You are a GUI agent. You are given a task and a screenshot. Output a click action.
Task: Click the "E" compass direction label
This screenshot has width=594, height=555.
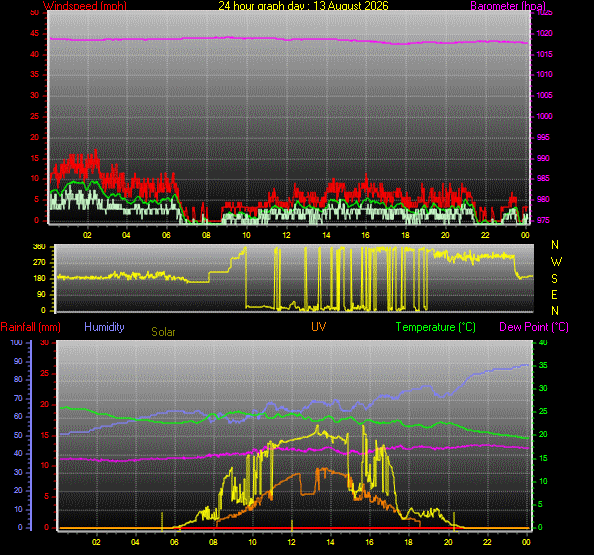coord(555,295)
